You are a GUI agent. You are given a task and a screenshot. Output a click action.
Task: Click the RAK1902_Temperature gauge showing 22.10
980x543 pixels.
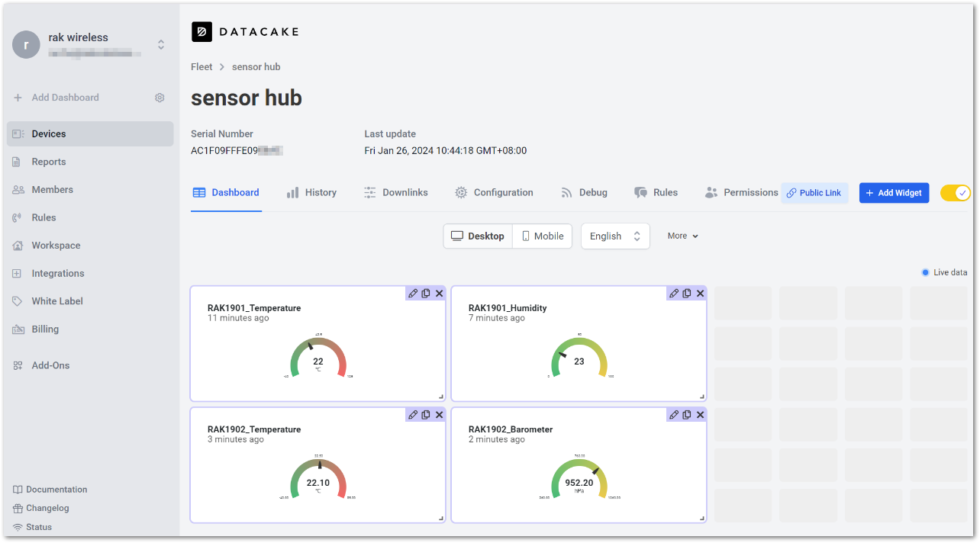point(318,477)
